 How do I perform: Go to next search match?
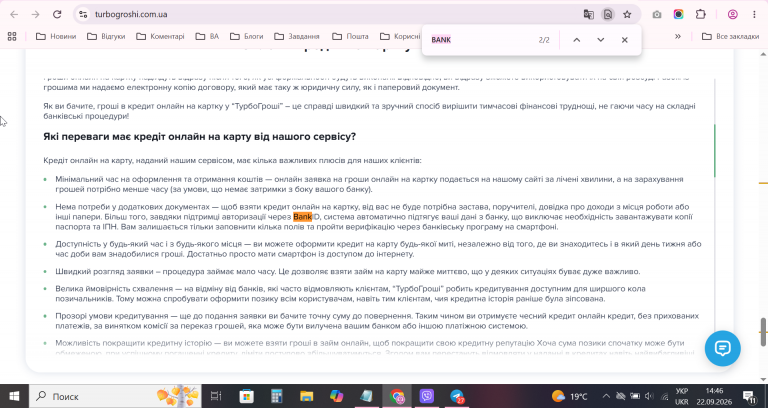pyautogui.click(x=600, y=40)
